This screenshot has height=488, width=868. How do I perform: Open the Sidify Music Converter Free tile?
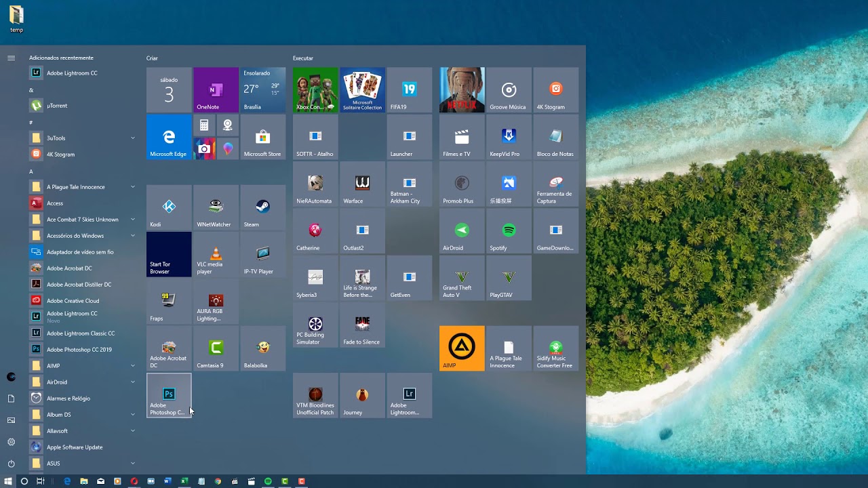coord(555,348)
